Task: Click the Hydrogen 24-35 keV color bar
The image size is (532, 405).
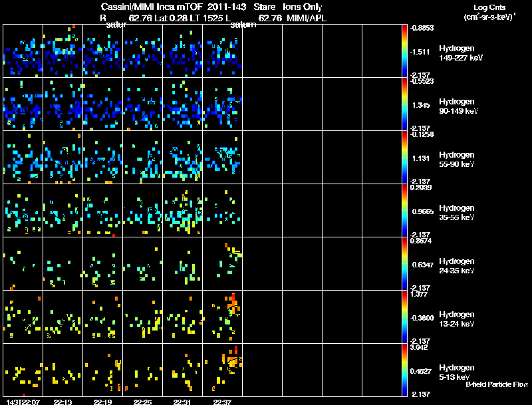Action: pyautogui.click(x=404, y=264)
